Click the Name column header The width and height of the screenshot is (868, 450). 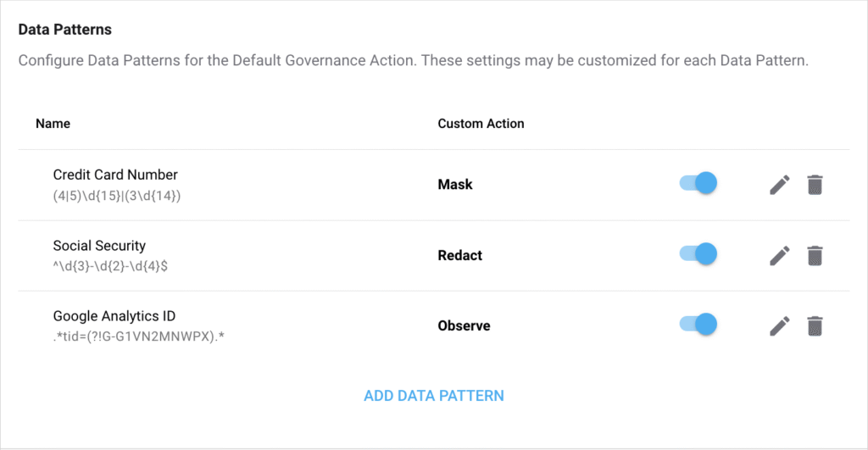(53, 124)
